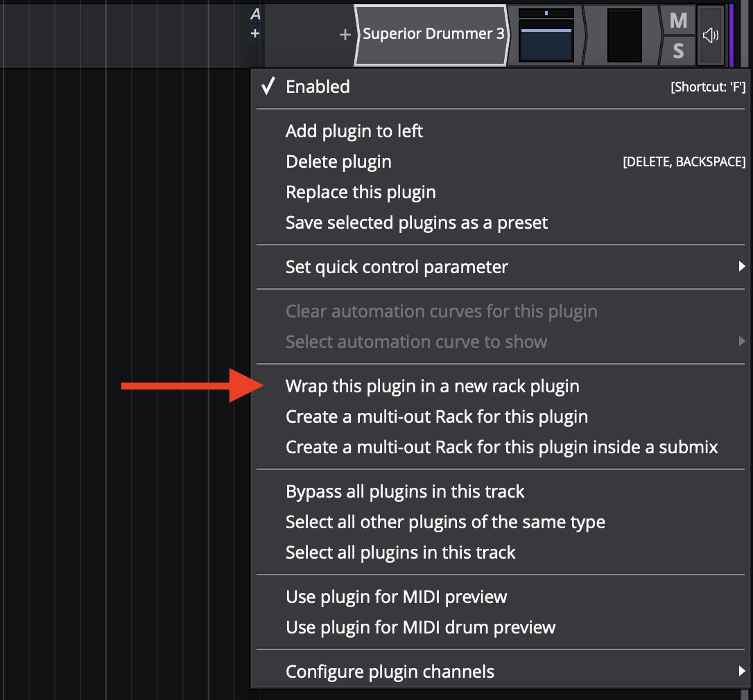753x700 pixels.
Task: Click the plus icon left of Superior Drummer 3
Action: [345, 35]
